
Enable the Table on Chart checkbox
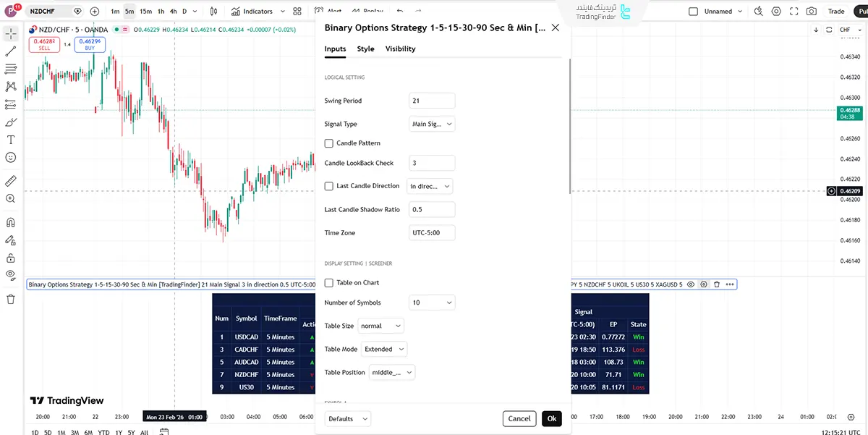(329, 283)
